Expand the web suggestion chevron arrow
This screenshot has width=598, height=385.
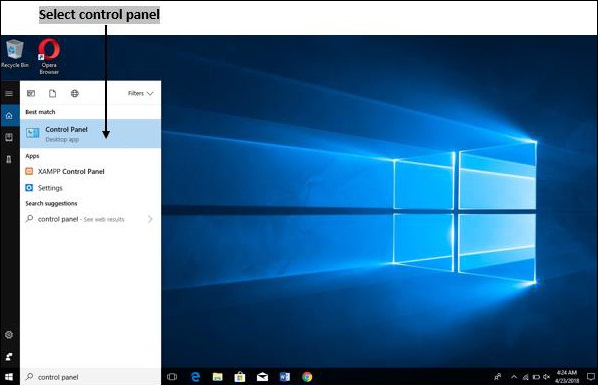coord(150,219)
